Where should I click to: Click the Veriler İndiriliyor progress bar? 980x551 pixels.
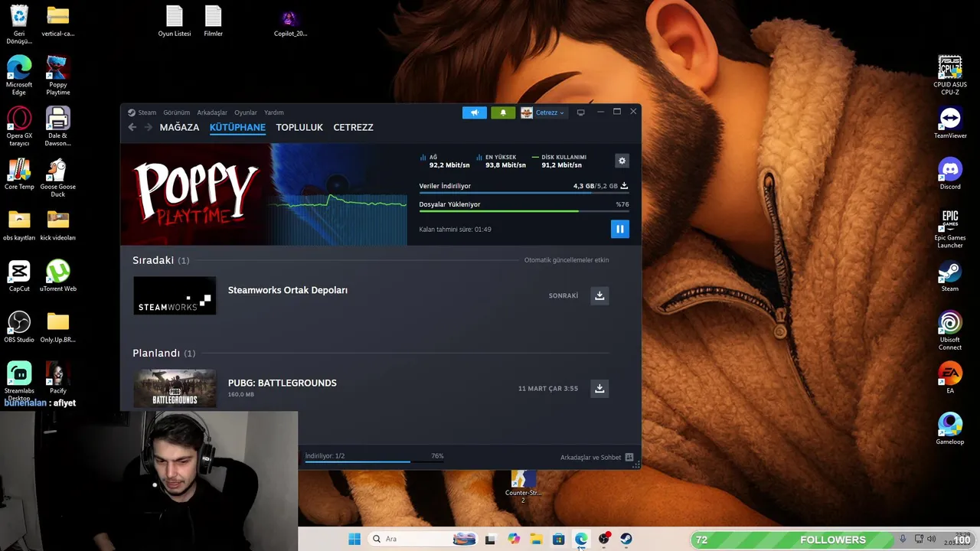pyautogui.click(x=524, y=193)
